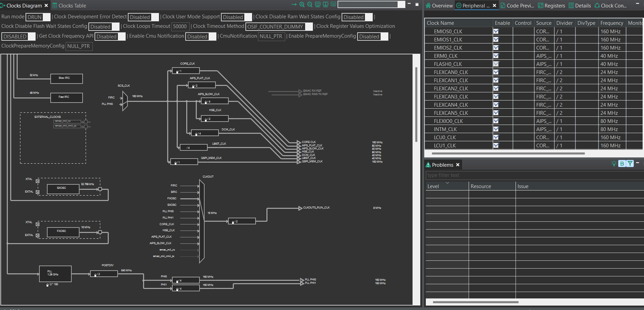Click the fit-to-width icon in the Clocks Diagram toolbar
Screen dimensions: 644x310
click(x=317, y=4)
